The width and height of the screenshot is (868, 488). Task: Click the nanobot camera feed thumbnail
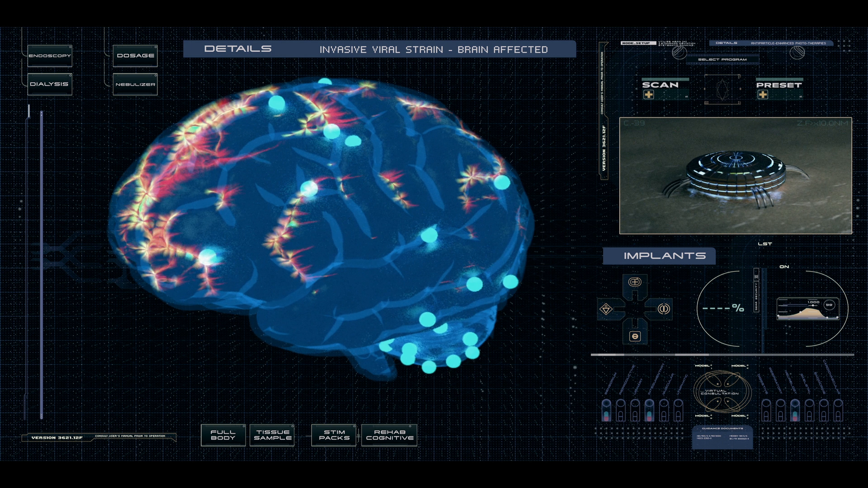736,176
